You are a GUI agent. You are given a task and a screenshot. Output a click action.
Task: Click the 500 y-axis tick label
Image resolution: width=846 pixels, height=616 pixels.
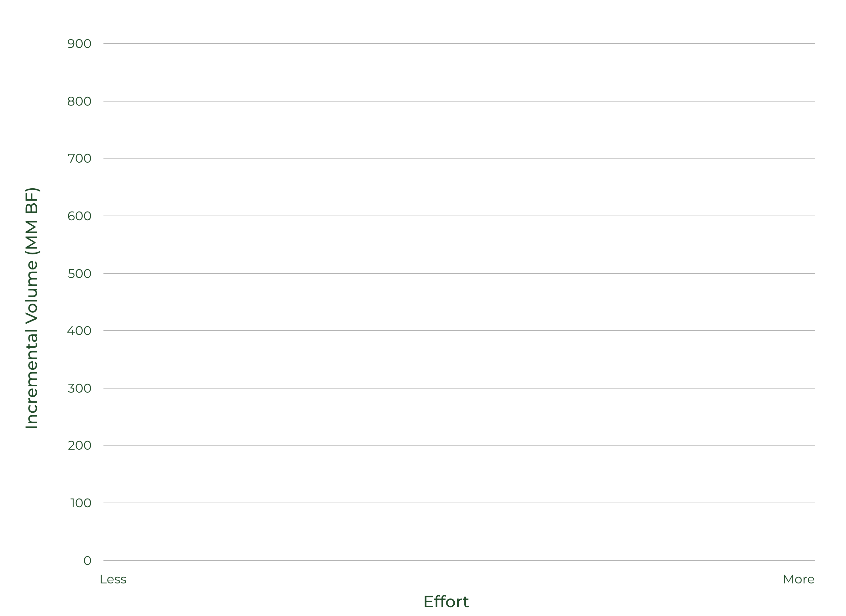[80, 274]
